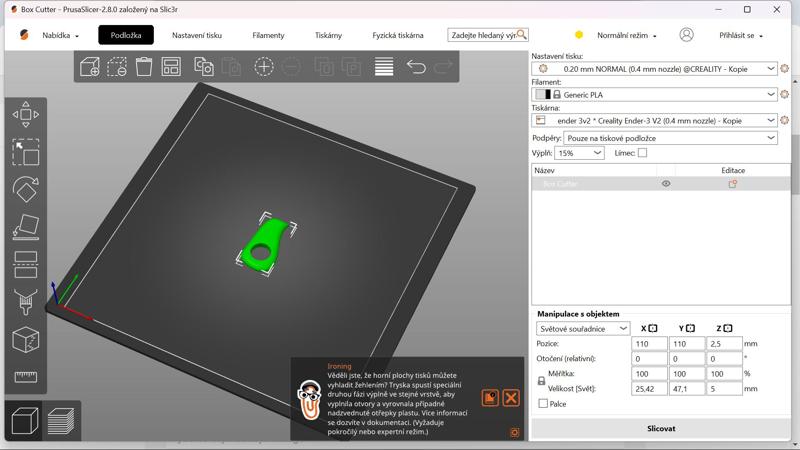Click the Undo arrow icon
The width and height of the screenshot is (800, 450).
point(416,67)
